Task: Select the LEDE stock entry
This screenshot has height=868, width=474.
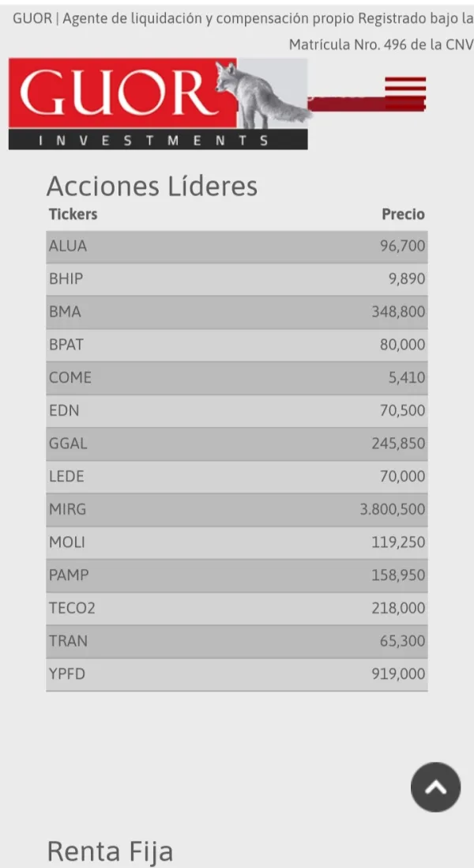Action: point(236,477)
